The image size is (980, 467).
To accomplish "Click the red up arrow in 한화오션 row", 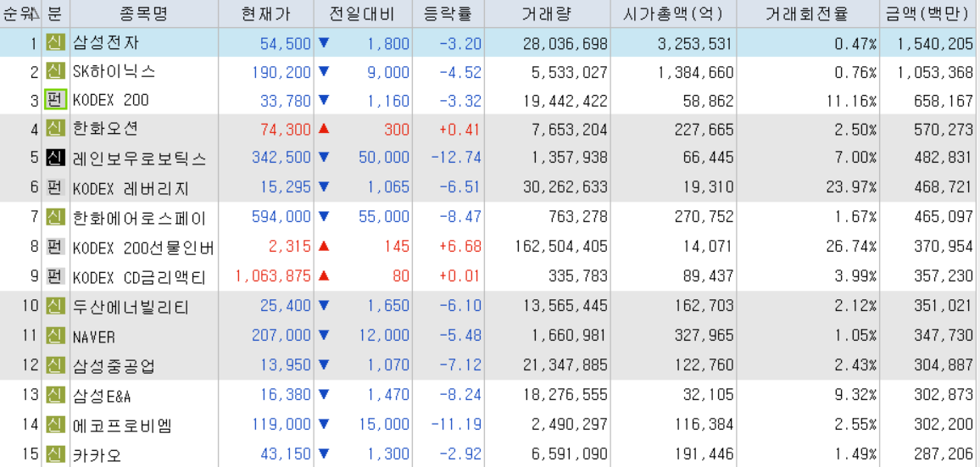I will [323, 129].
